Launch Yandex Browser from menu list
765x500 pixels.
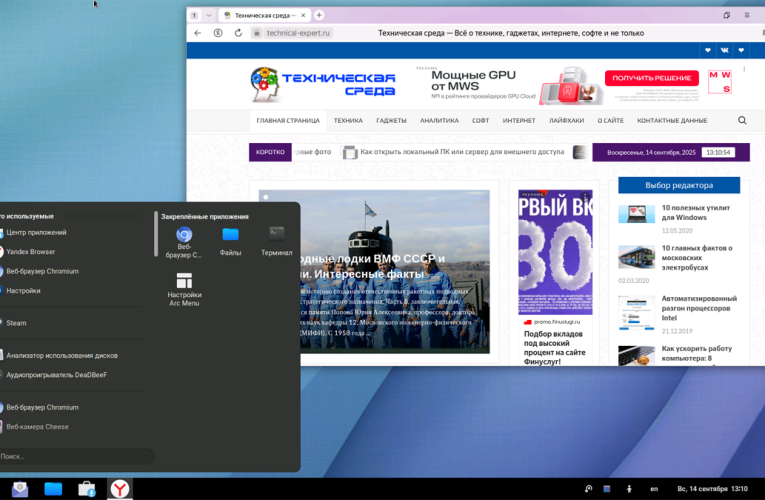pos(30,252)
